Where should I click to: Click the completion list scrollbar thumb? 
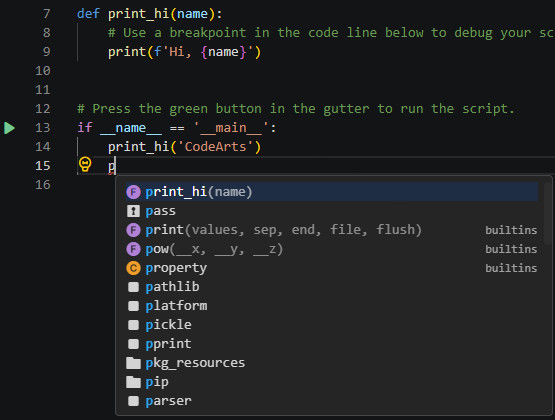click(x=547, y=213)
